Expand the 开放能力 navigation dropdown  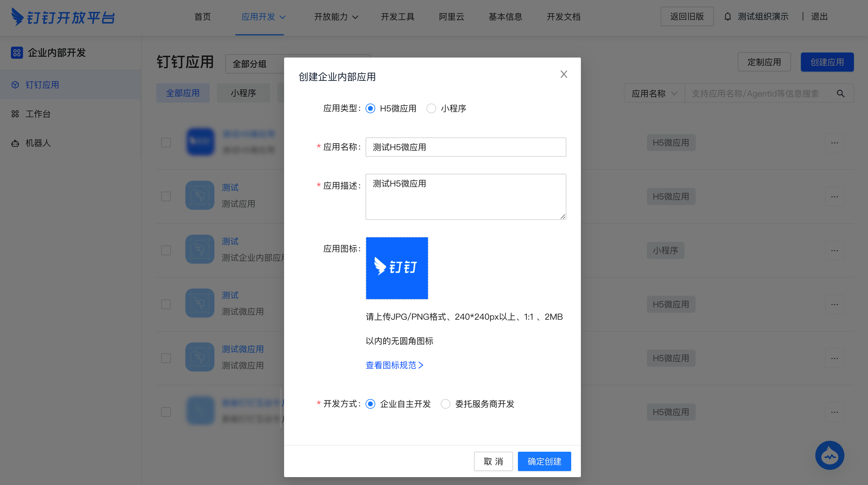coord(336,17)
